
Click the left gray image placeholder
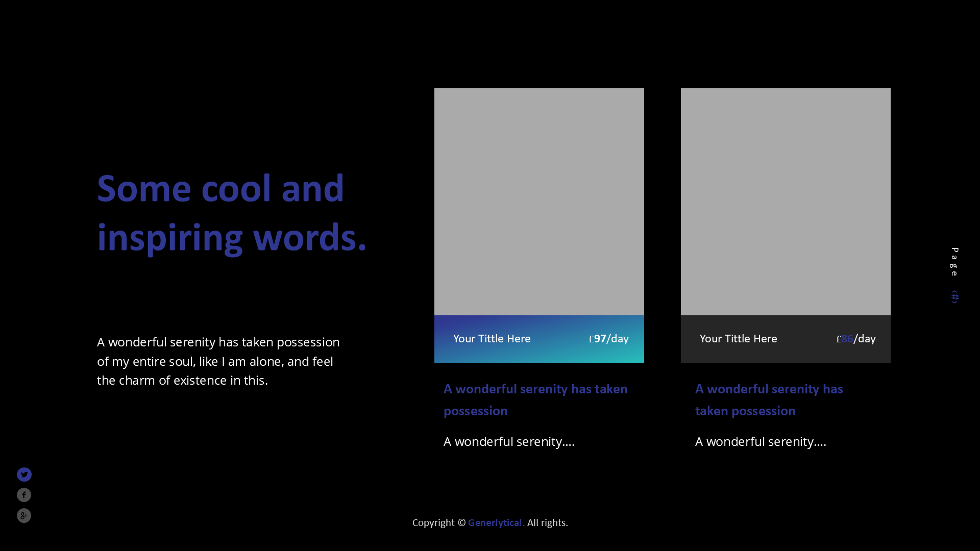(x=539, y=202)
